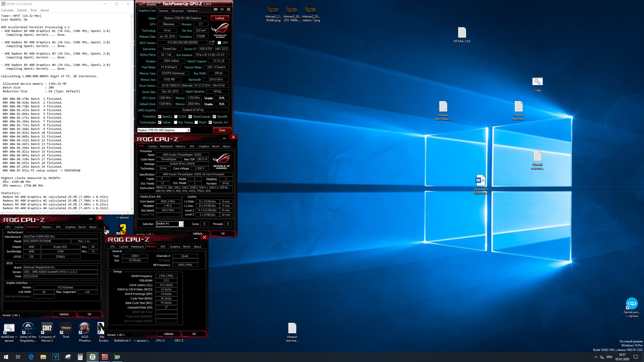This screenshot has height=362, width=644.
Task: Open the GPU-Z hamburger menu
Action: coord(228,10)
